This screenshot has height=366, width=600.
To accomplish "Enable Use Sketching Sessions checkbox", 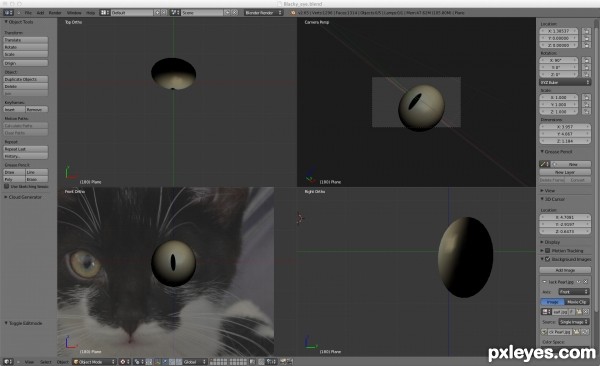I will [x=7, y=186].
